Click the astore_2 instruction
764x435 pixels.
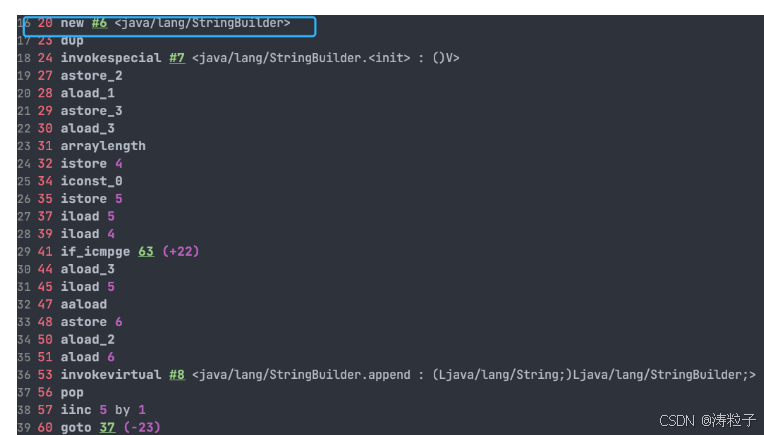point(91,76)
